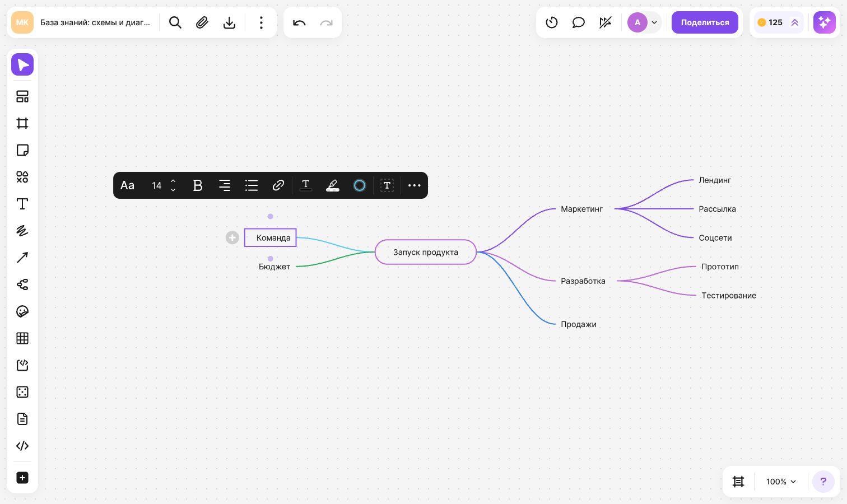Open the templates tool in sidebar
Viewport: 847px width, 504px height.
click(22, 96)
